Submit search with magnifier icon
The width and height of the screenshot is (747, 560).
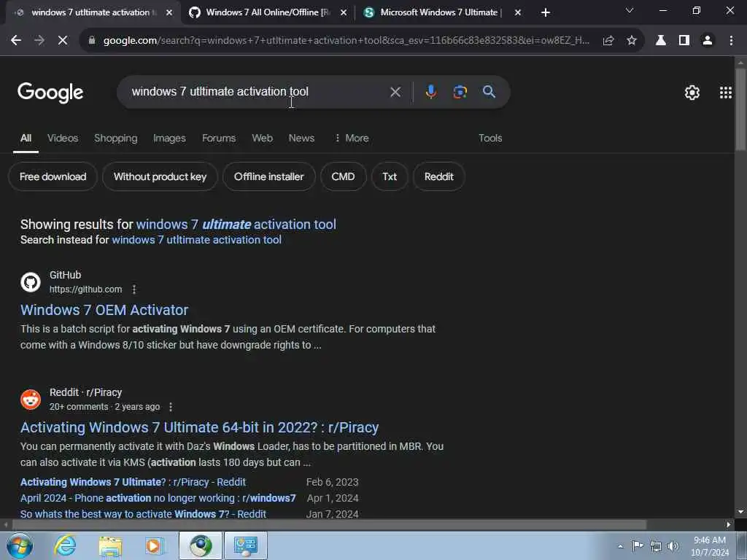point(489,91)
